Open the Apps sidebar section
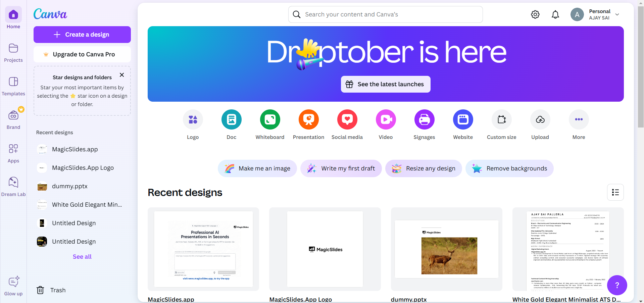Screen dimensions: 644x303 pyautogui.click(x=13, y=153)
